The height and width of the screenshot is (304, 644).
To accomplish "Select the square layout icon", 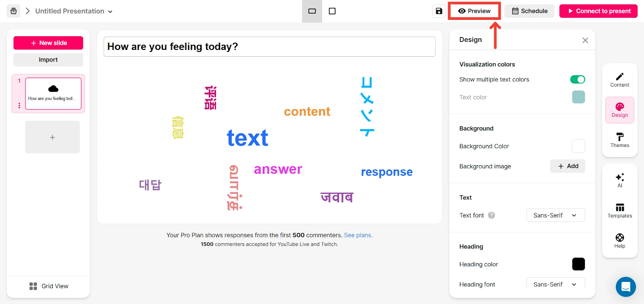I will (x=332, y=11).
